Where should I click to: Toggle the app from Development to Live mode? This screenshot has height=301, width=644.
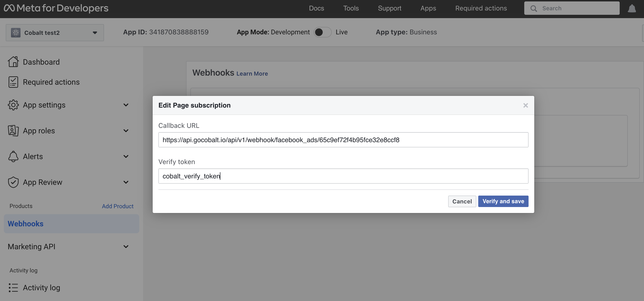(323, 32)
